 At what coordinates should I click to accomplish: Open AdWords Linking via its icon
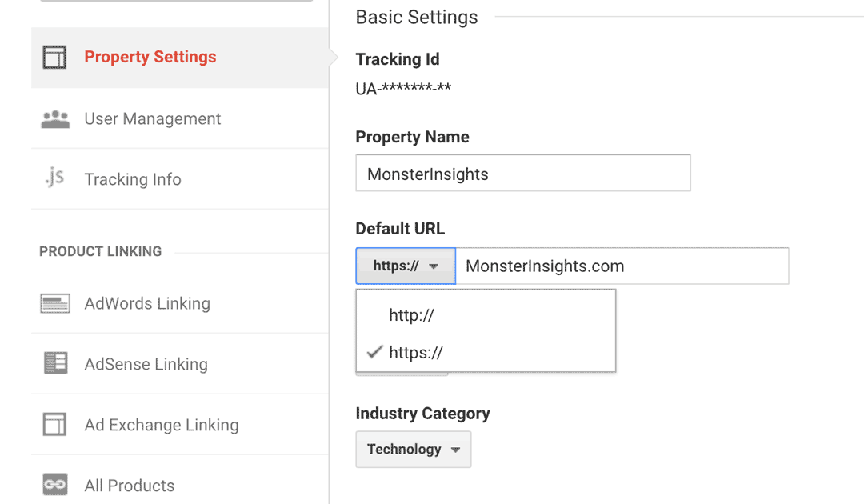pyautogui.click(x=54, y=303)
